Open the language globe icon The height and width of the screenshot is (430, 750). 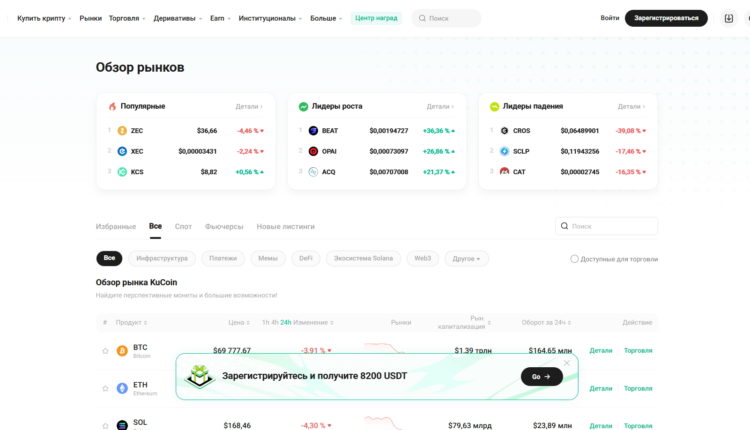coord(748,18)
